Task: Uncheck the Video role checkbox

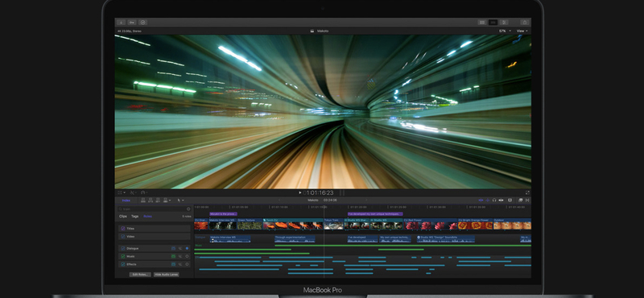Action: pos(123,236)
